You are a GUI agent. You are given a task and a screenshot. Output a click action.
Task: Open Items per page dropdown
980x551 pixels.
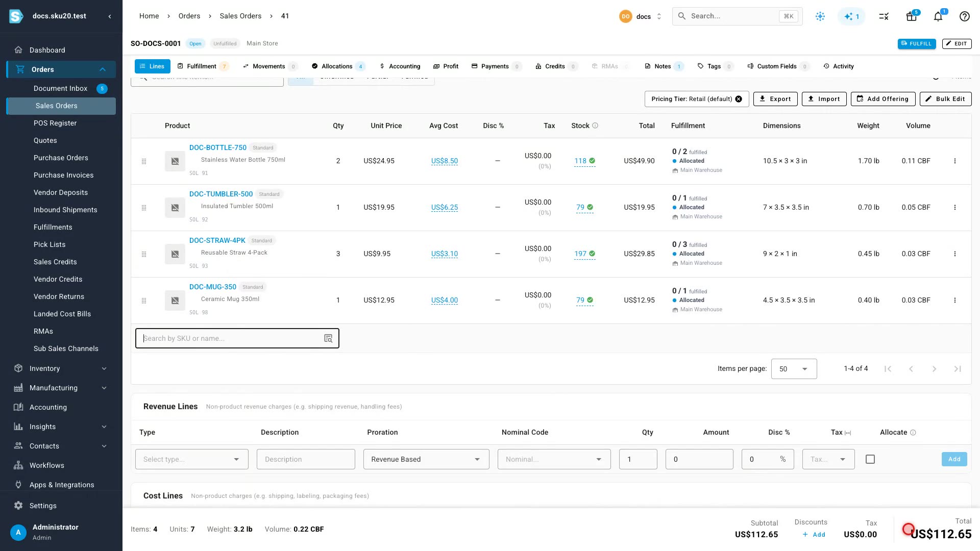click(x=794, y=369)
